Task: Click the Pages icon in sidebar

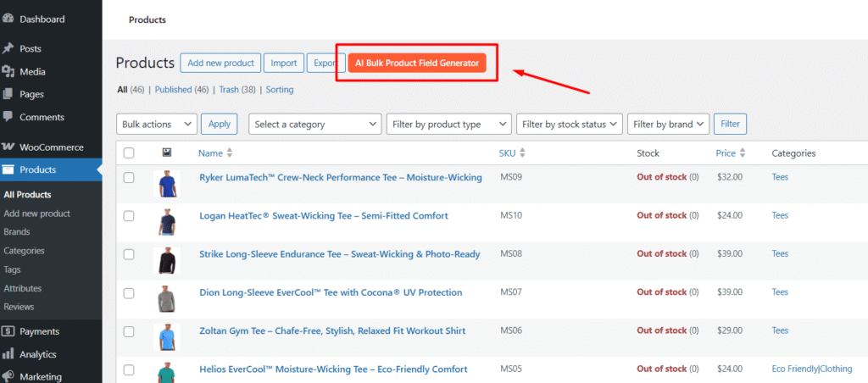Action: click(x=8, y=94)
